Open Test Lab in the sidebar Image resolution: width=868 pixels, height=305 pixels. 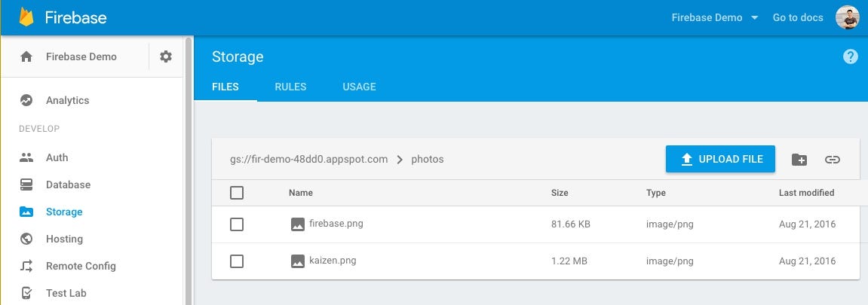pos(66,293)
